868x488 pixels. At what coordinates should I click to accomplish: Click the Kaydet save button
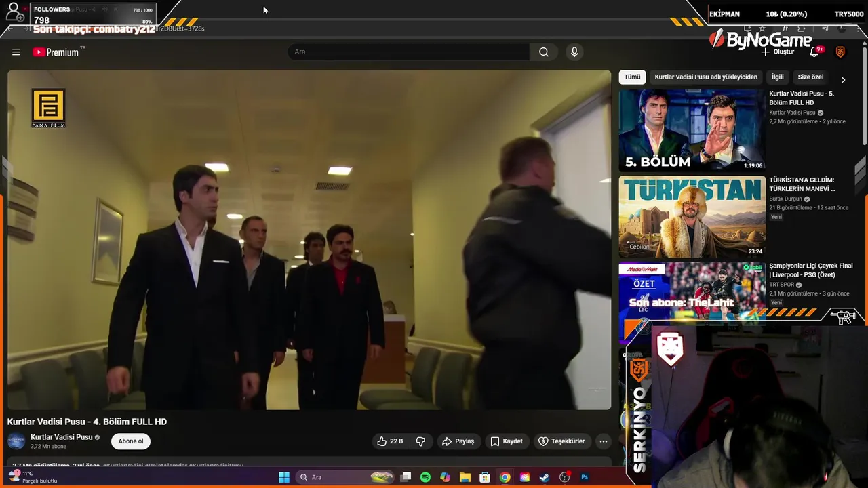[507, 441]
